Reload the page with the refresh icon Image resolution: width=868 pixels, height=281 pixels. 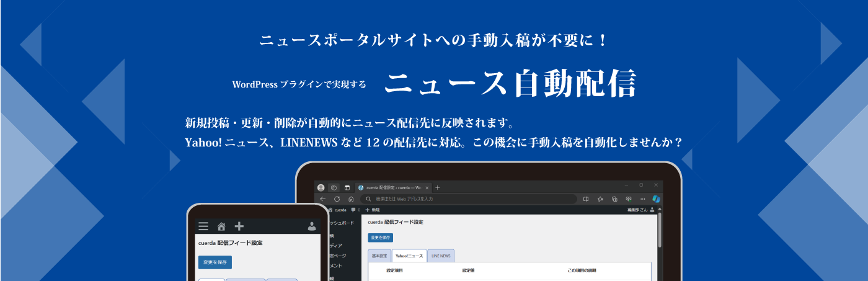tap(337, 199)
